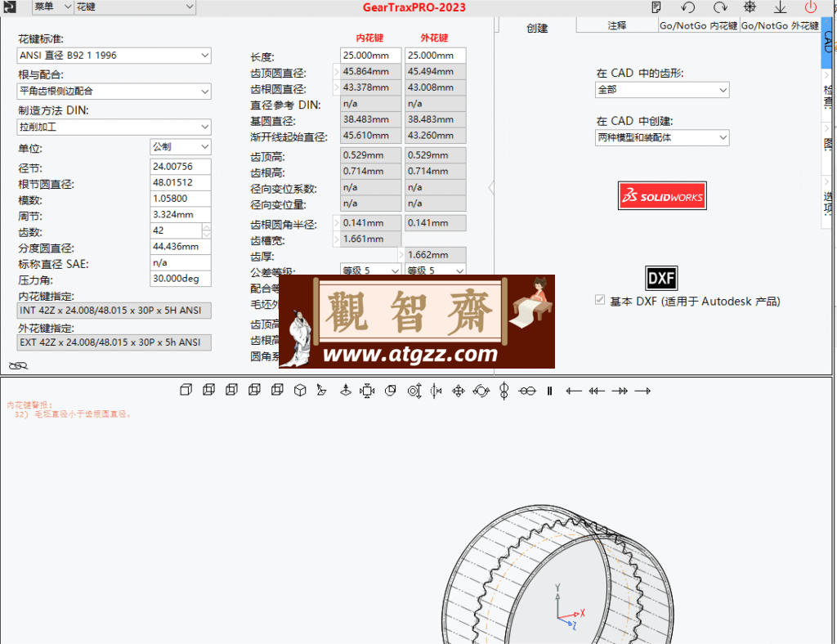The width and height of the screenshot is (837, 644).
Task: Click the DXF export button
Action: 661,278
